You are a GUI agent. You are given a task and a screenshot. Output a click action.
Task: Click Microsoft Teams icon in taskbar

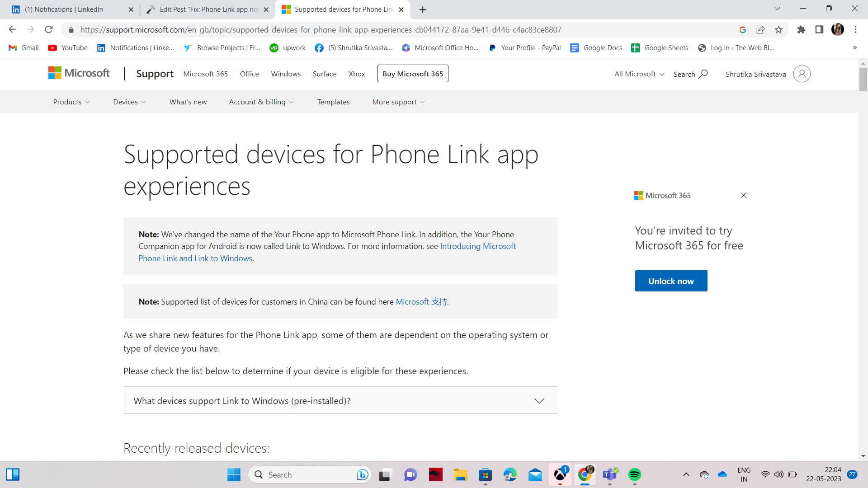coord(610,474)
